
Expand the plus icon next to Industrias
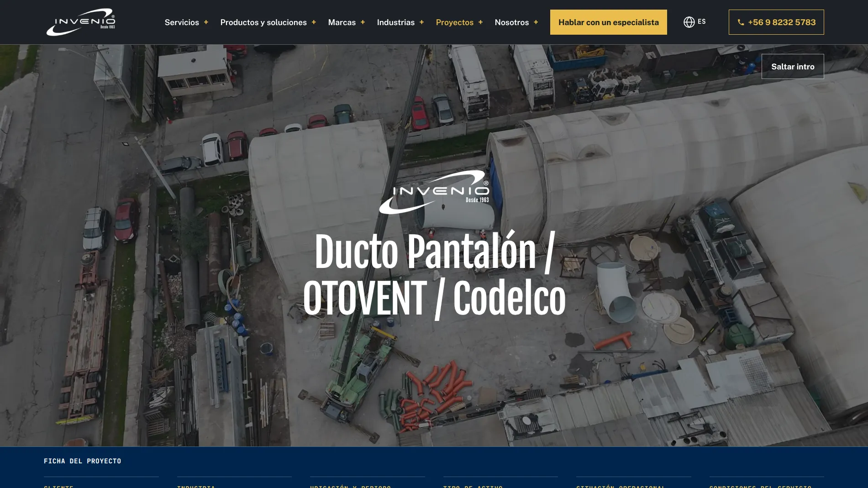click(x=421, y=22)
